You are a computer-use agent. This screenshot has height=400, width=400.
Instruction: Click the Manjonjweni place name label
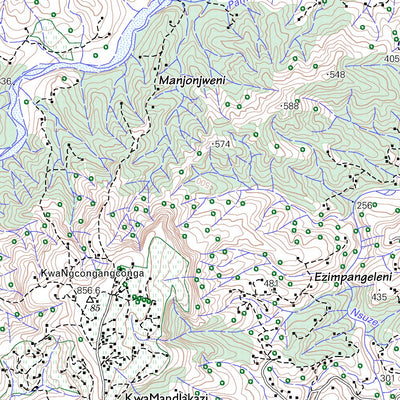(x=192, y=81)
